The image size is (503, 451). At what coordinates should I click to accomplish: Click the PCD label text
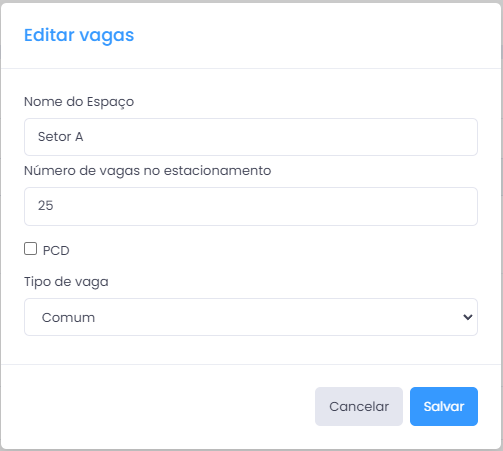click(x=56, y=250)
